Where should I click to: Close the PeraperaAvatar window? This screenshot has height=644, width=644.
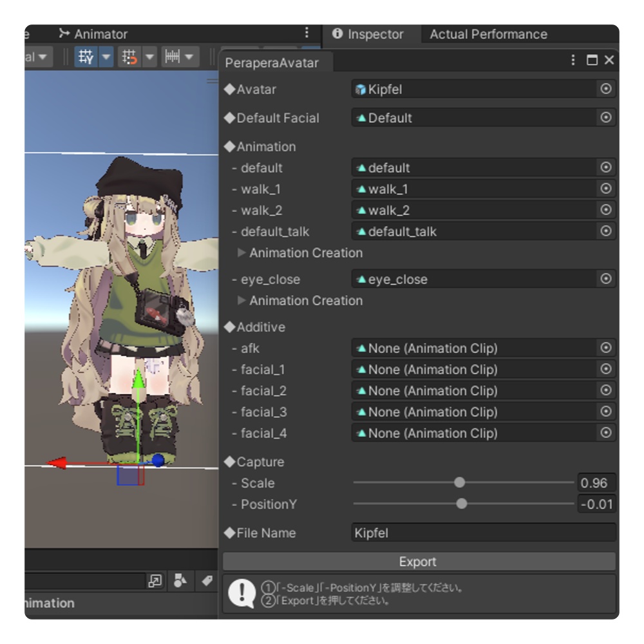(x=609, y=60)
